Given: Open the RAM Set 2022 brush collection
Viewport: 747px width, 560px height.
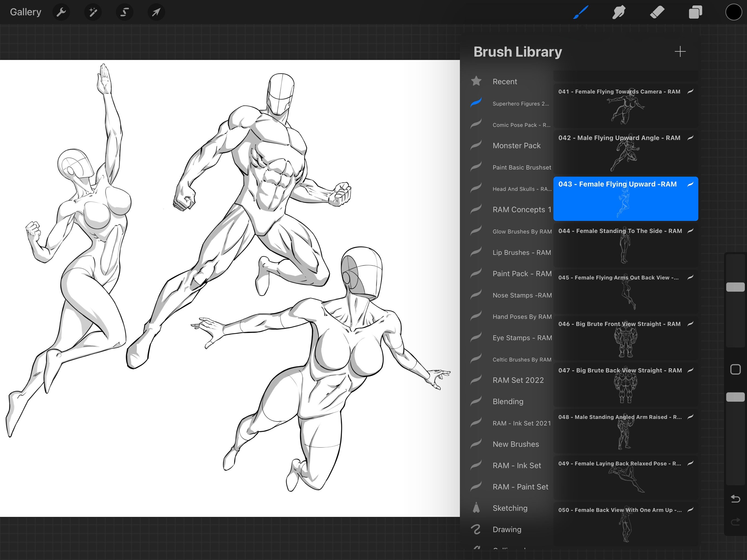Looking at the screenshot, I should [x=519, y=380].
